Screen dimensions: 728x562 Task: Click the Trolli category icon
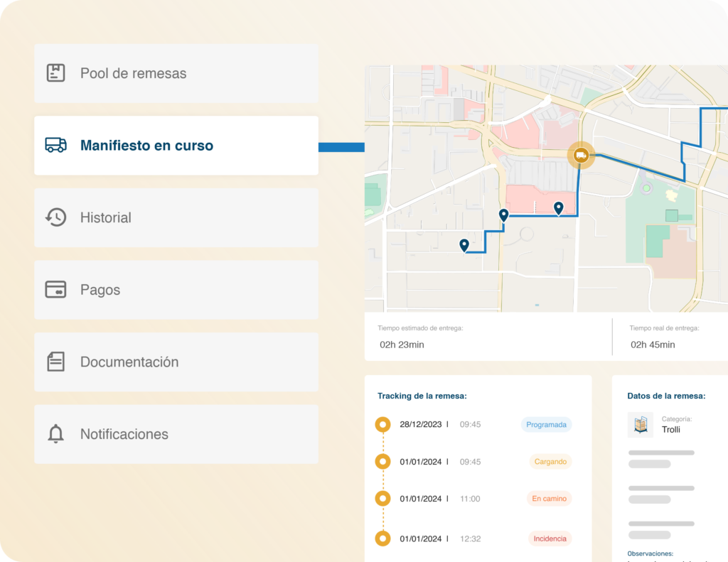(640, 424)
